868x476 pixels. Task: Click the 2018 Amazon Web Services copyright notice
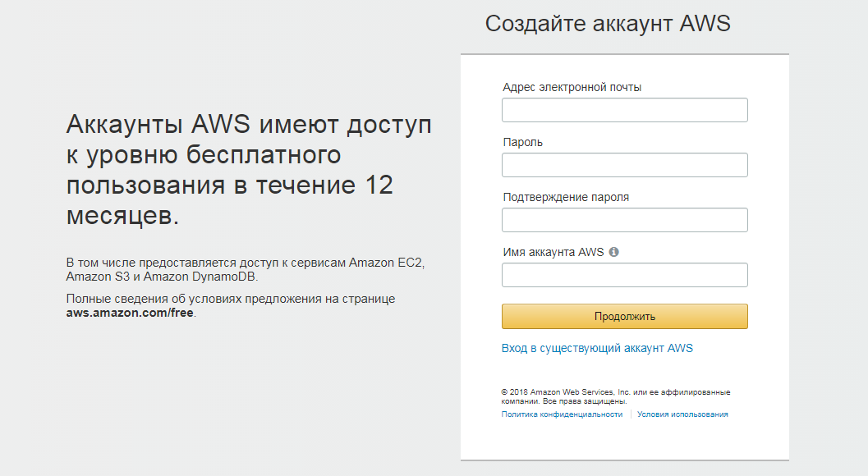[616, 396]
